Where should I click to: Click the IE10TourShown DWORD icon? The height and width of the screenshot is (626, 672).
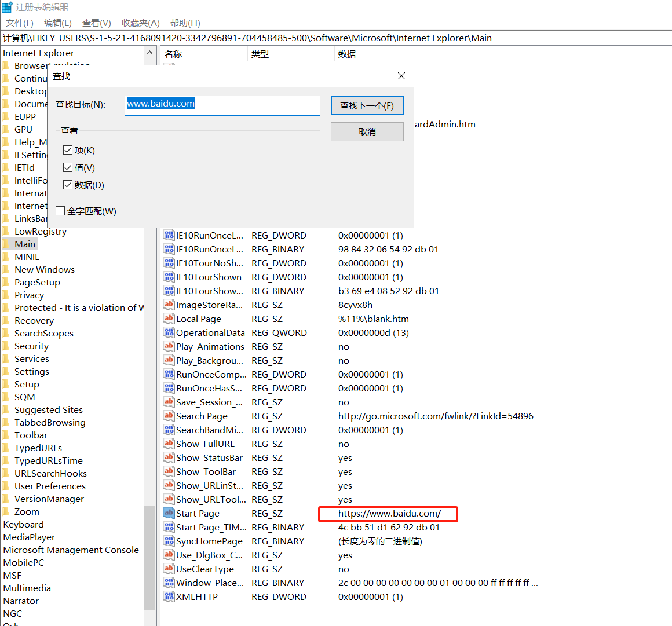(169, 277)
